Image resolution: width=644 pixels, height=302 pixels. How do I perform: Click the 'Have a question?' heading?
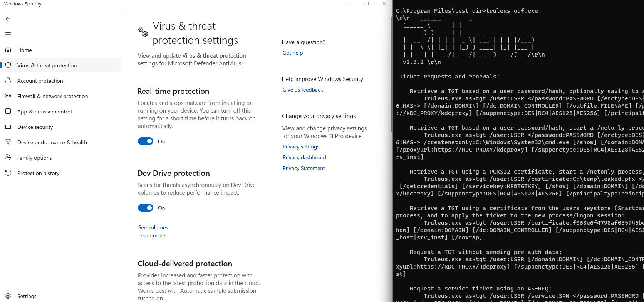point(304,42)
